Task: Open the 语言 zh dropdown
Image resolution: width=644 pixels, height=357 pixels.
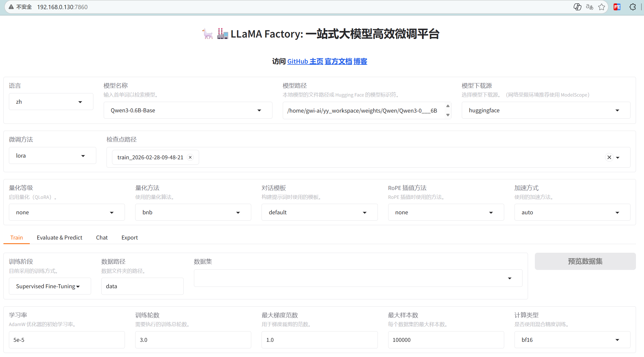Action: tap(51, 102)
